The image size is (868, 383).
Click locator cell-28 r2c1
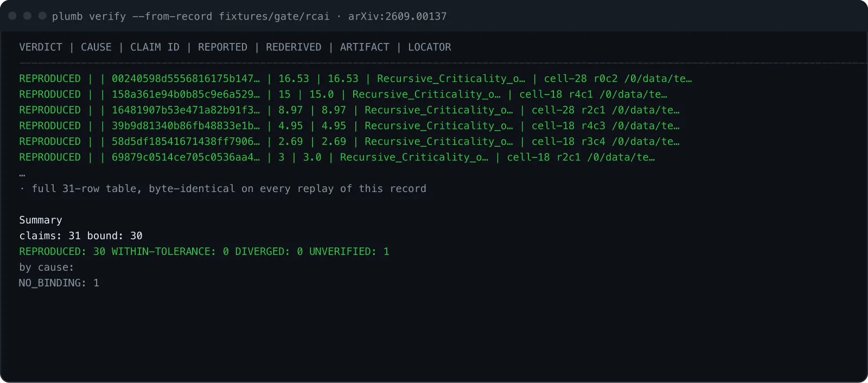click(x=569, y=110)
